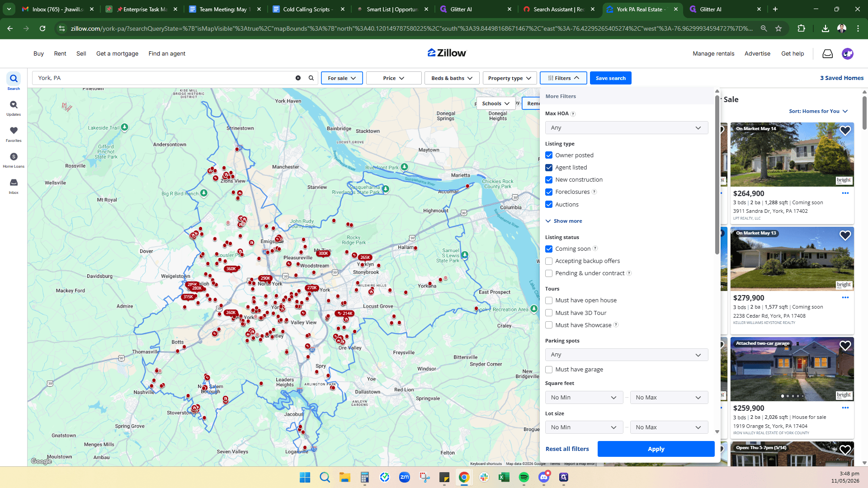The image size is (868, 488).
Task: Click the Save search button
Action: click(610, 78)
